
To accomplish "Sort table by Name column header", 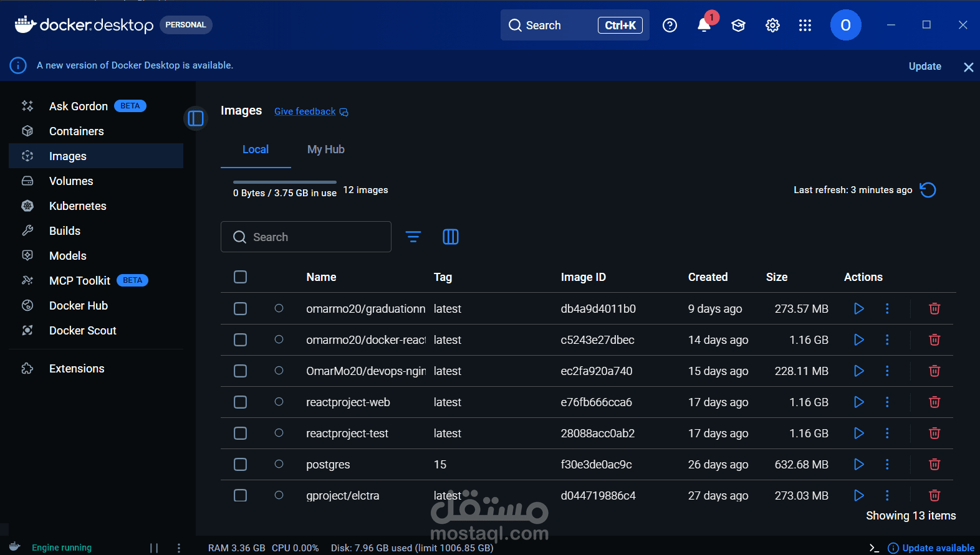I will click(x=321, y=277).
